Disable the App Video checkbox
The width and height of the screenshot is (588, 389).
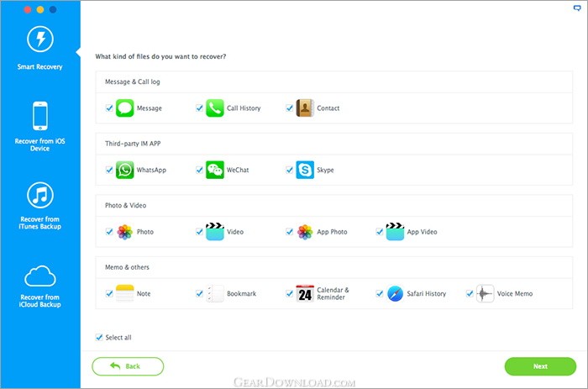coord(380,232)
